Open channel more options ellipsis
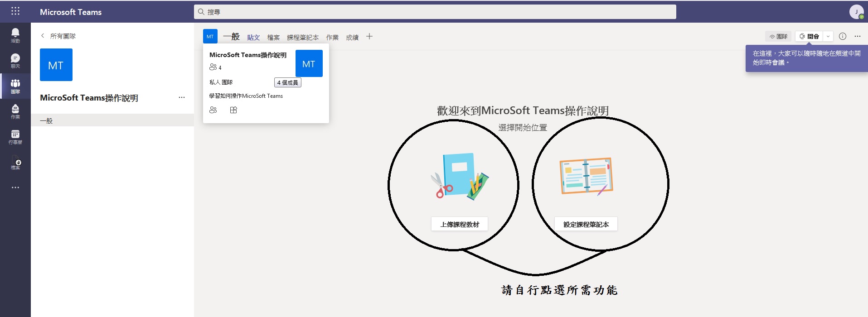Screen dimensions: 868x317 (x=858, y=36)
